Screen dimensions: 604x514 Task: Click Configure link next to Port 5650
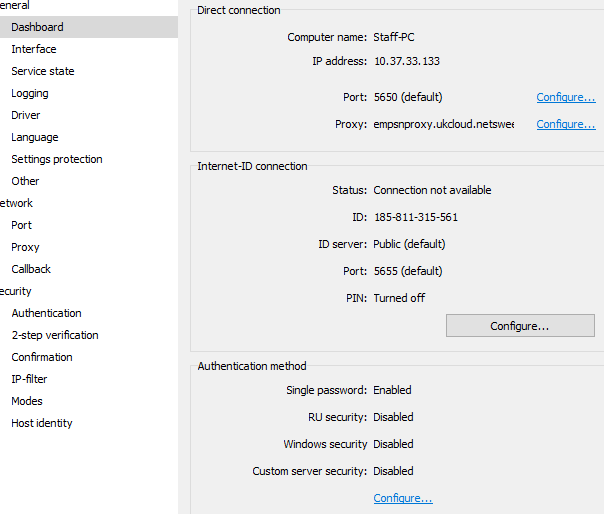click(566, 97)
